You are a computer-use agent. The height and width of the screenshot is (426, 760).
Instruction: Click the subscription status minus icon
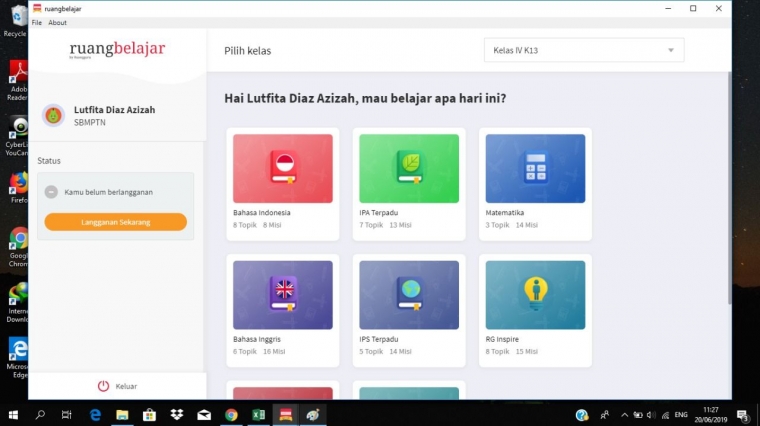(51, 192)
